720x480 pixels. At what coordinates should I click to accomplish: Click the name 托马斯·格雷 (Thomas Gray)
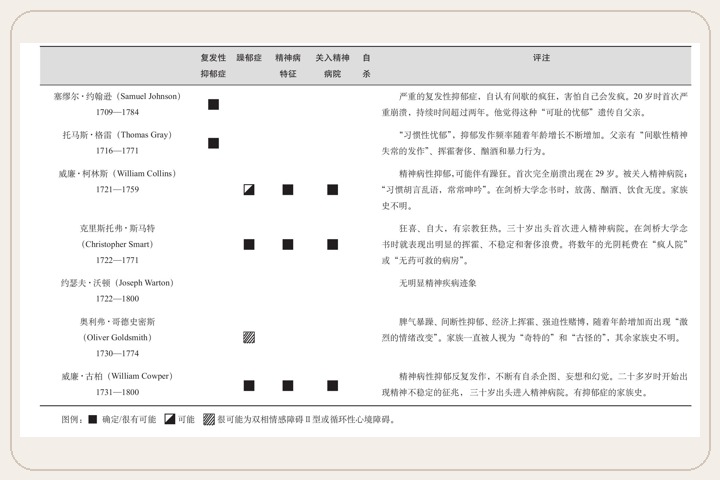pyautogui.click(x=118, y=135)
